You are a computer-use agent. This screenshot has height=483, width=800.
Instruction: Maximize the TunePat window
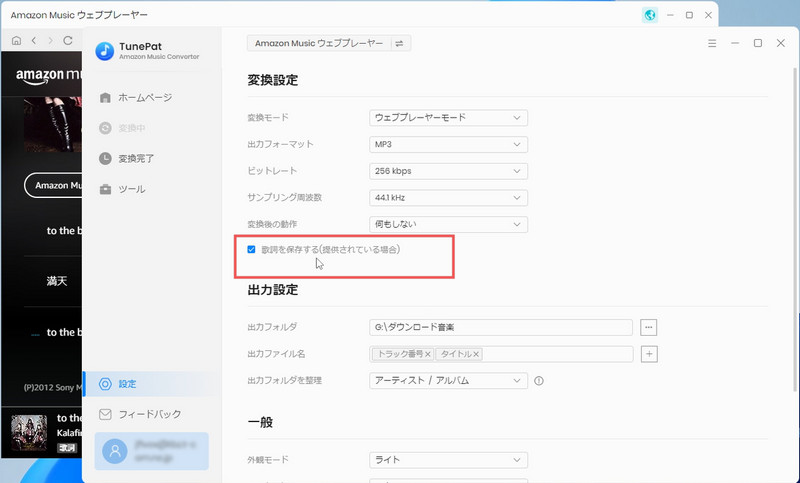point(758,43)
